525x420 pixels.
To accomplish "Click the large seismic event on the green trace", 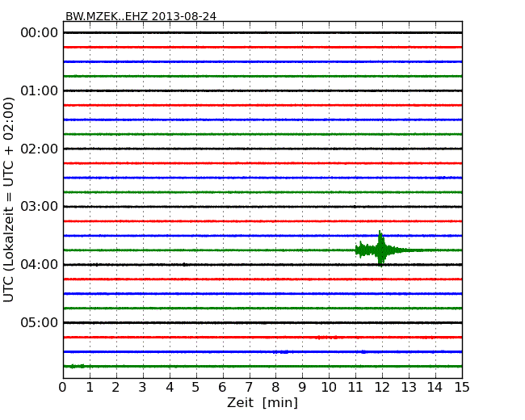I will [x=380, y=250].
